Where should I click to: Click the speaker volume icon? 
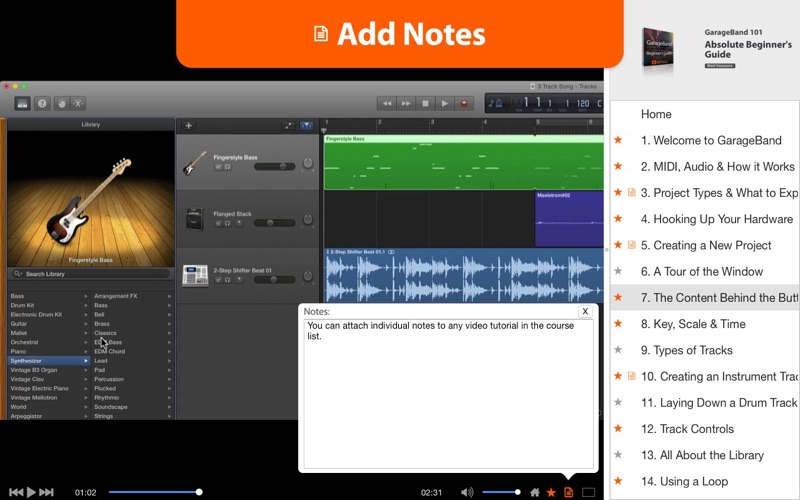(x=466, y=492)
